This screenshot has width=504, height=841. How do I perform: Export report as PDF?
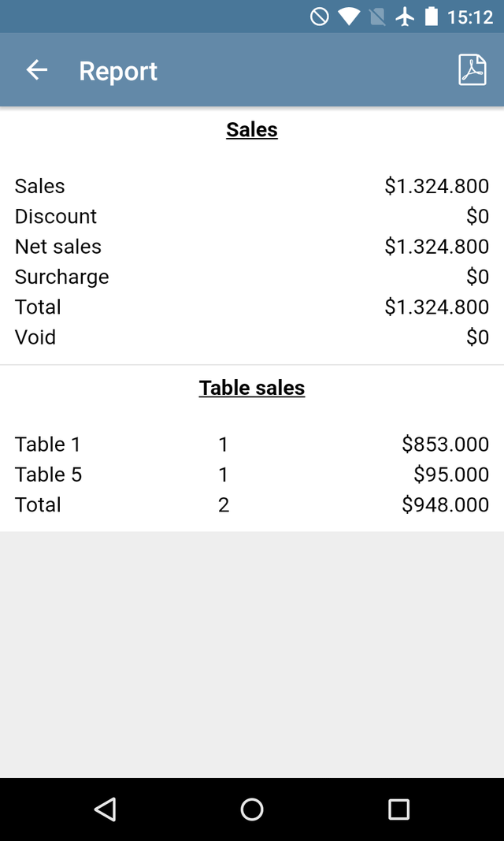coord(472,70)
